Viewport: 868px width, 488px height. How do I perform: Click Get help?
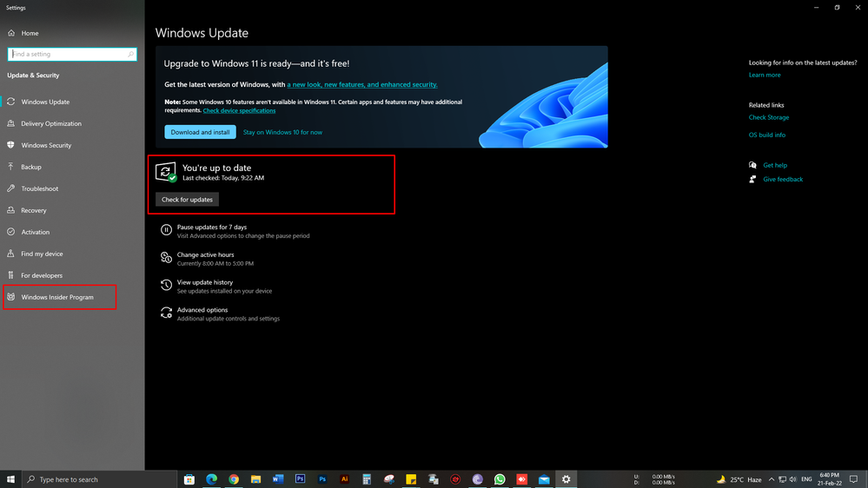point(775,166)
